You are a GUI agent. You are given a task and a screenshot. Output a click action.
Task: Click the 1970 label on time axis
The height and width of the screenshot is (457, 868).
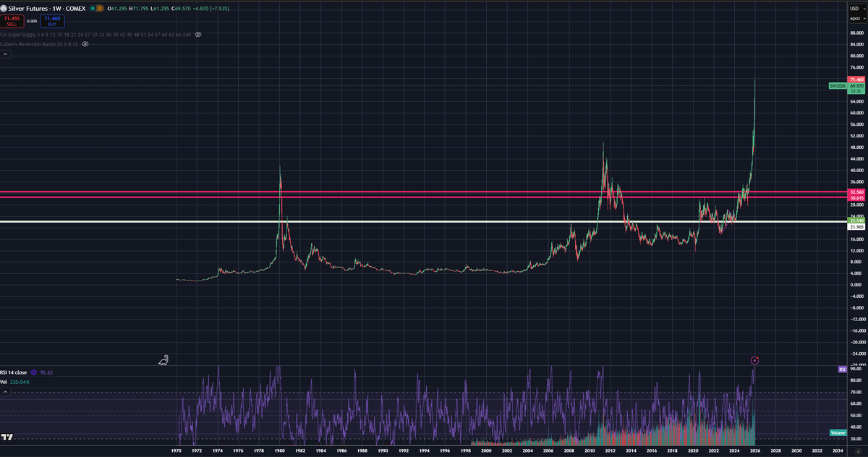(176, 450)
